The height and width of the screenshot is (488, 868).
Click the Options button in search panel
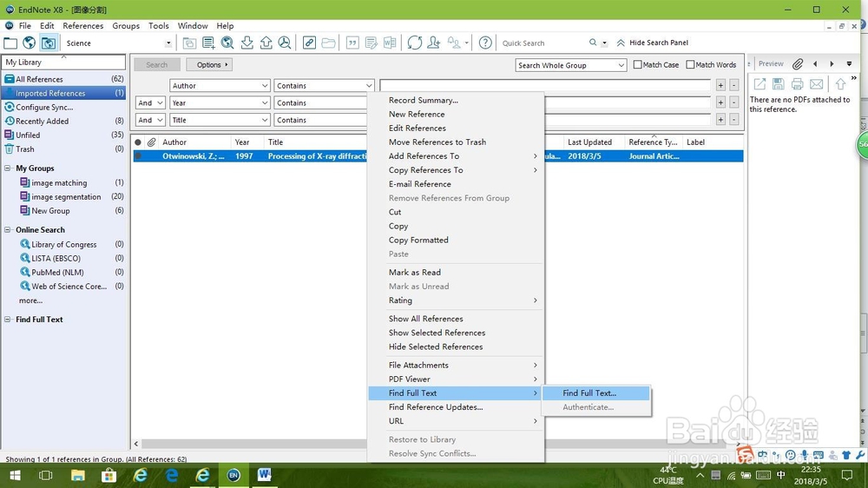coord(209,65)
